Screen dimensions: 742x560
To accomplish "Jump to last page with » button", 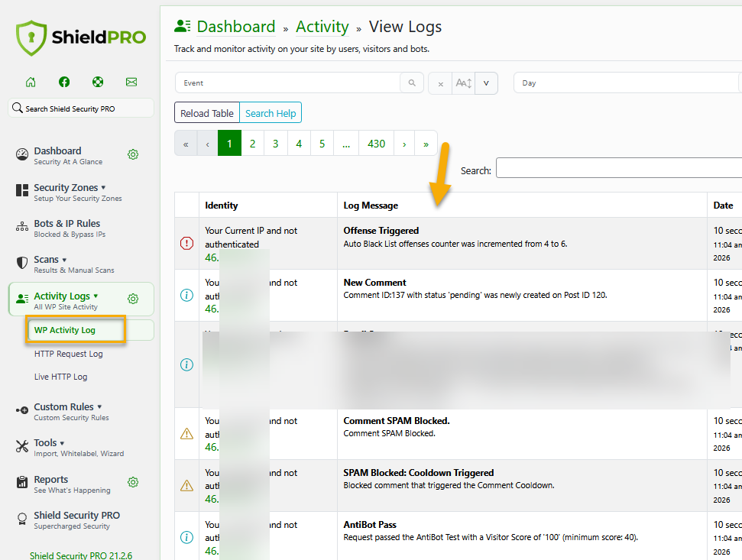I will [x=426, y=144].
